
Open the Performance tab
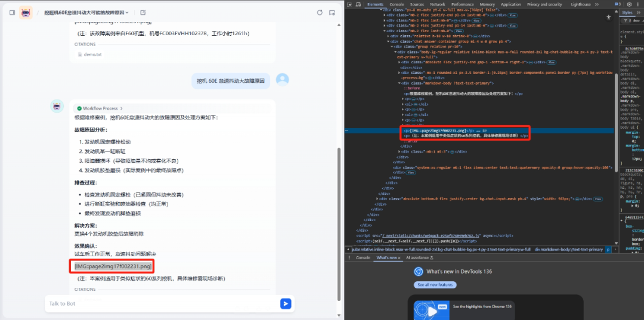463,5
